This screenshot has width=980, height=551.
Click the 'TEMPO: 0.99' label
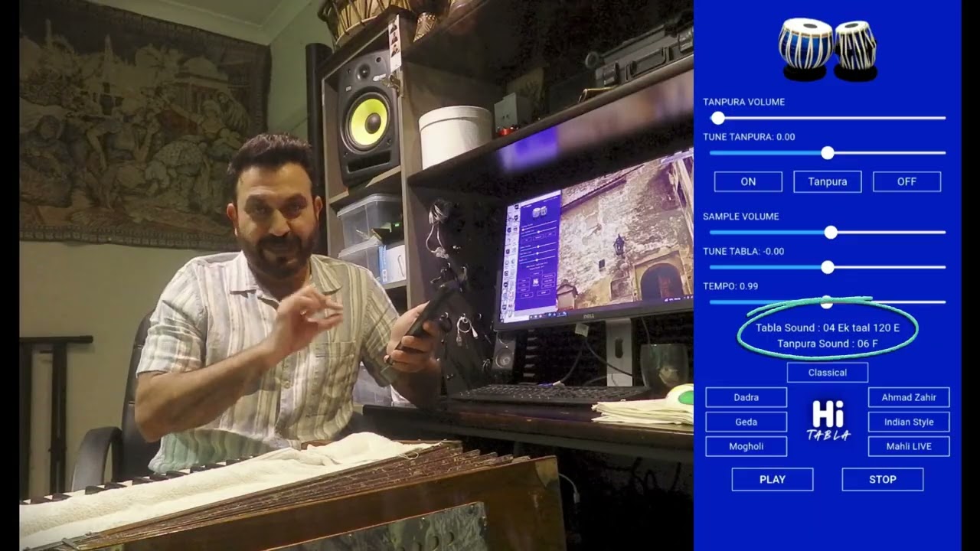[730, 286]
